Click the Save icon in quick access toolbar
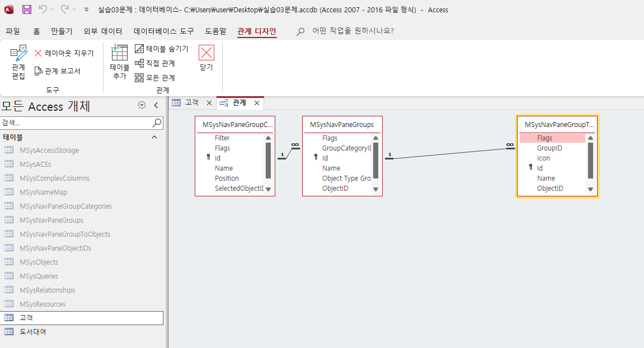 tap(27, 10)
